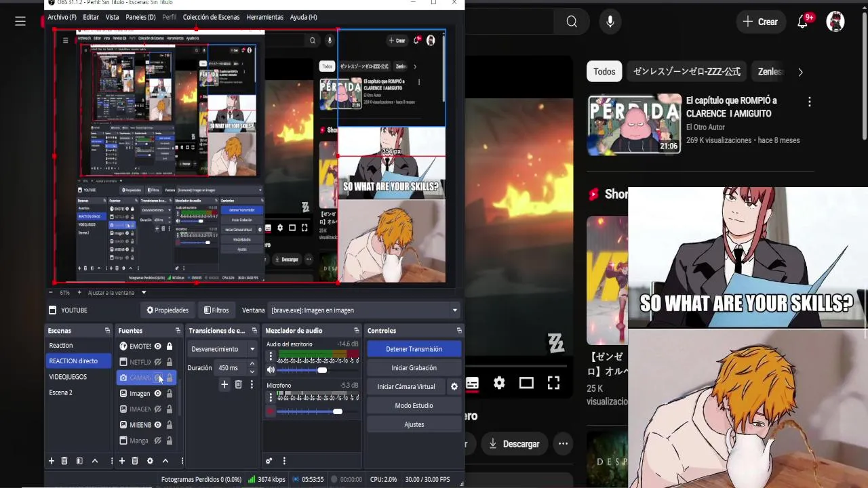Select the VIDEOJUEGOS scene
Screen dimensions: 868x488
[x=68, y=377]
